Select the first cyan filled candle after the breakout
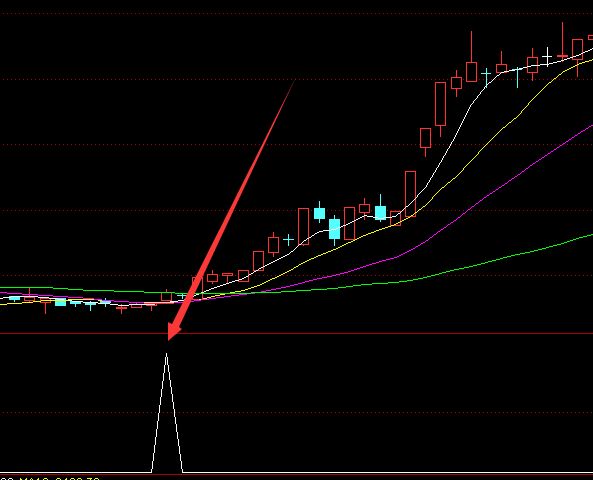The height and width of the screenshot is (480, 593). point(320,213)
